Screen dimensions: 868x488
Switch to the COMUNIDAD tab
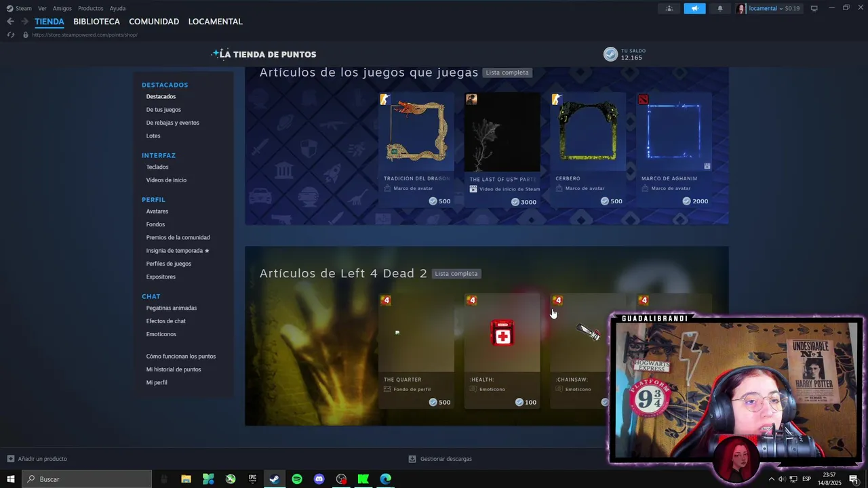click(154, 22)
